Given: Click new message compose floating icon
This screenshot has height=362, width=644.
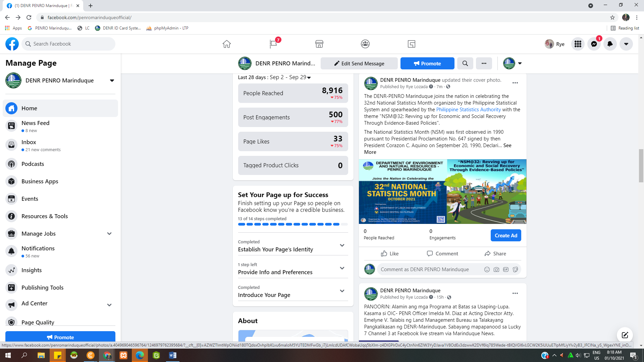Looking at the screenshot, I should click(x=625, y=335).
